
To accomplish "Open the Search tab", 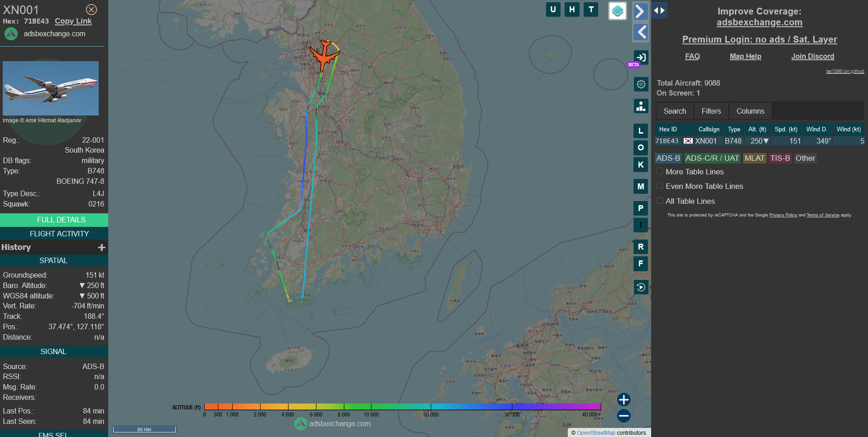I will (675, 111).
